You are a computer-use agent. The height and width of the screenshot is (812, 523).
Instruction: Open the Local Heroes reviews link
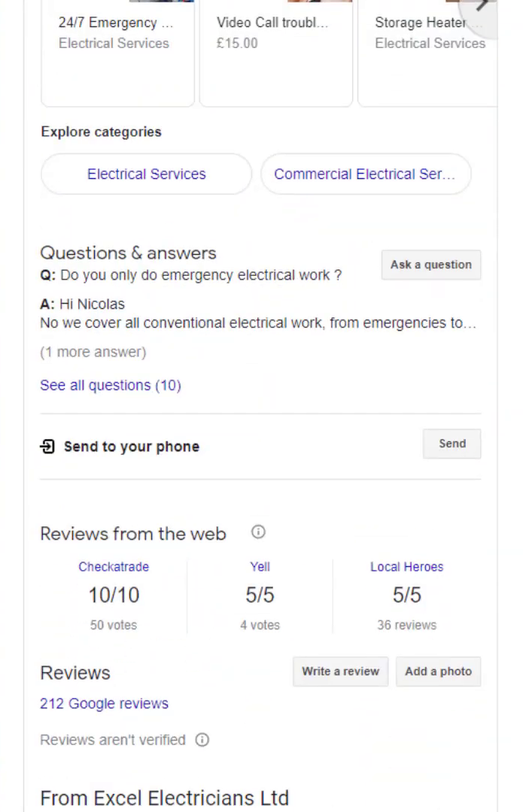(x=407, y=567)
